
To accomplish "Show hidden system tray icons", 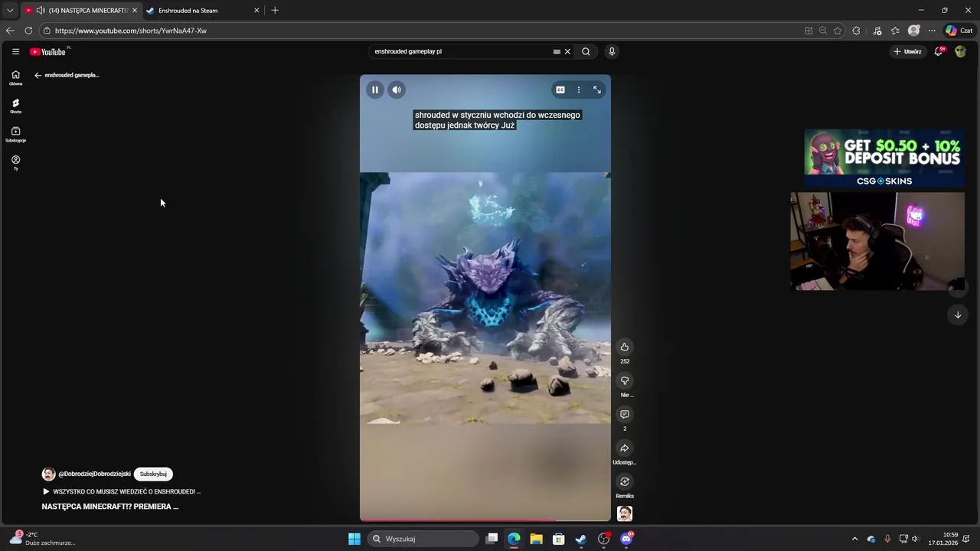I will click(854, 539).
